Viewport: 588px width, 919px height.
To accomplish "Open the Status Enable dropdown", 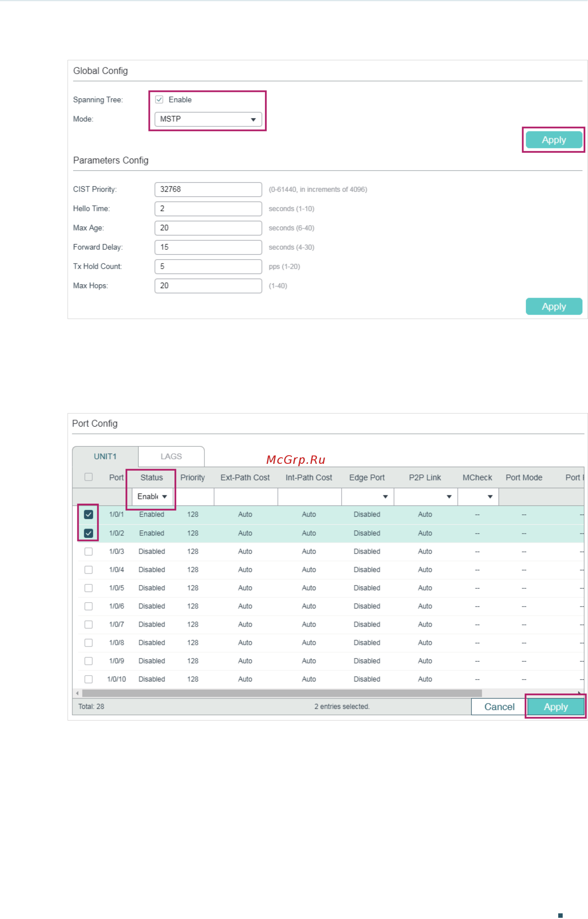I will [x=152, y=497].
